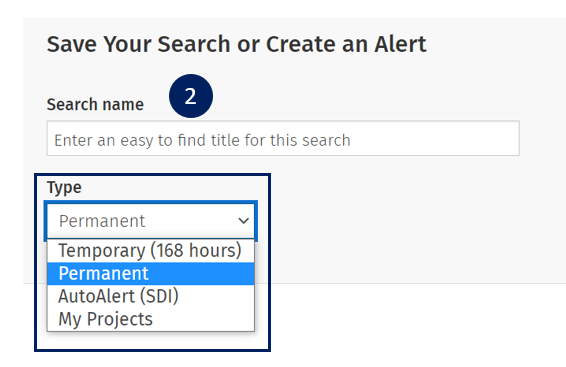Click the 'Type' label above dropdown
Viewport: 566px width, 367px height.
[x=64, y=188]
